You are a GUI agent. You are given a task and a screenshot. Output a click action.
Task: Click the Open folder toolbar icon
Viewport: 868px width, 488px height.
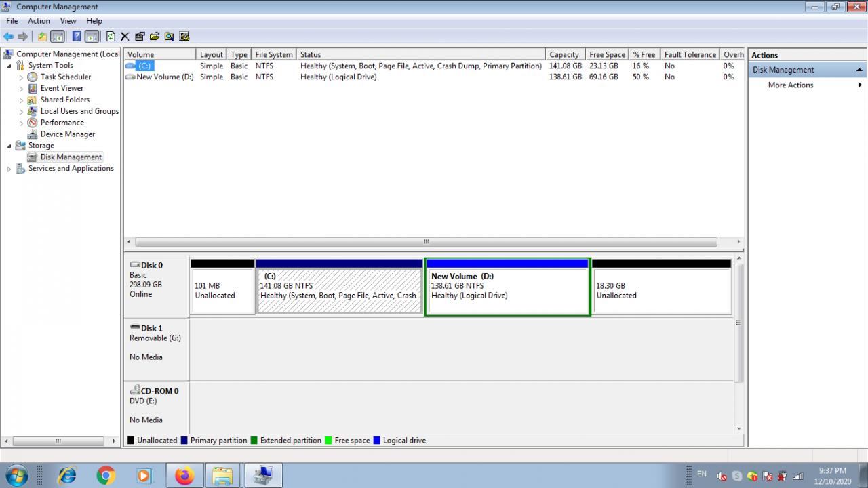coord(155,37)
